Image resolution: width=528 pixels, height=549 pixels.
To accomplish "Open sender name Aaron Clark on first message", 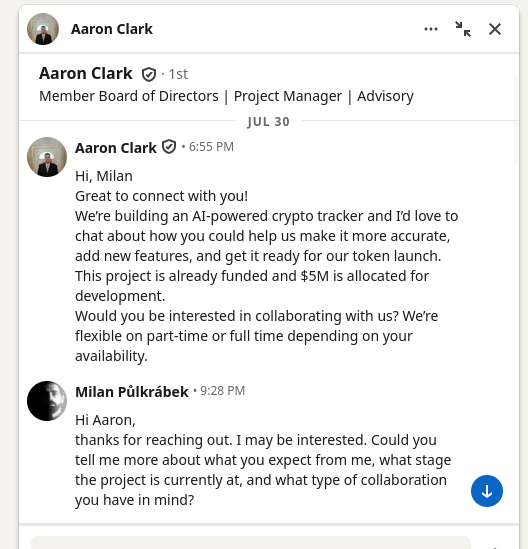I will (116, 148).
